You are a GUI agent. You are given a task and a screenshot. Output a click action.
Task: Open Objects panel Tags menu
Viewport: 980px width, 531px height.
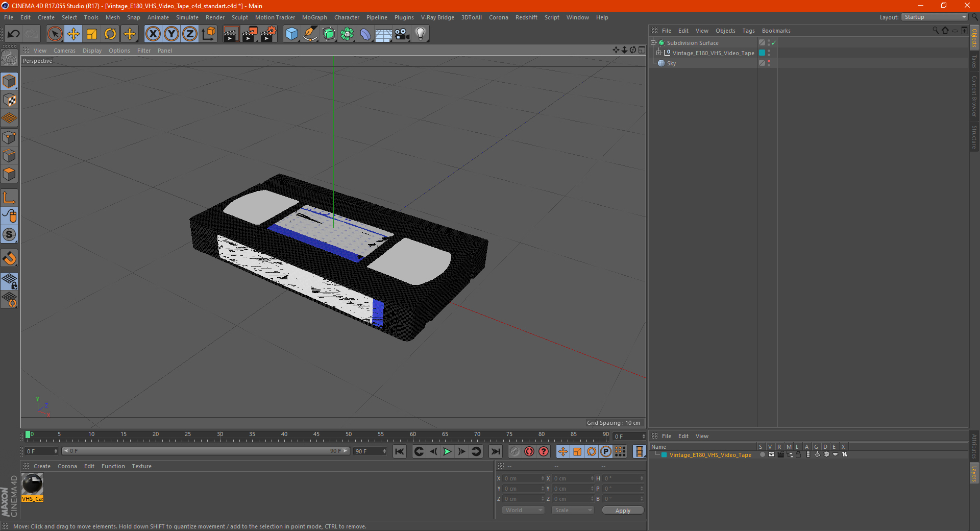pos(748,31)
